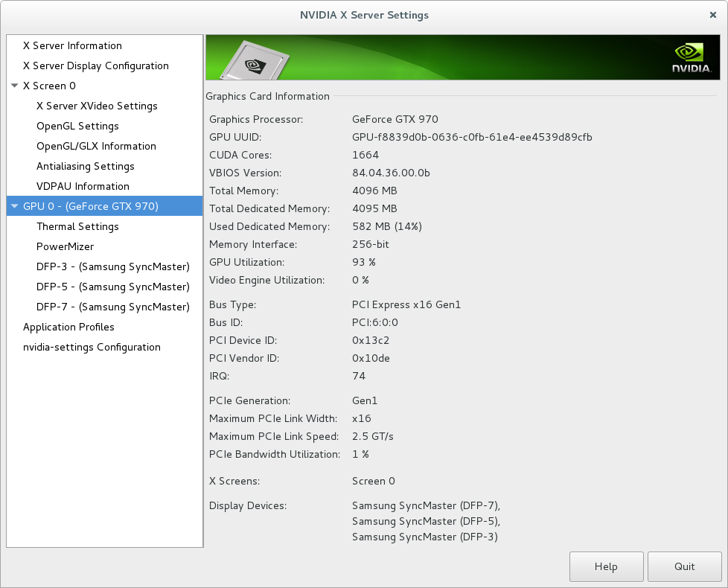Screen dimensions: 728x588
Task: Select X Screen 0 entry
Action: tap(49, 86)
